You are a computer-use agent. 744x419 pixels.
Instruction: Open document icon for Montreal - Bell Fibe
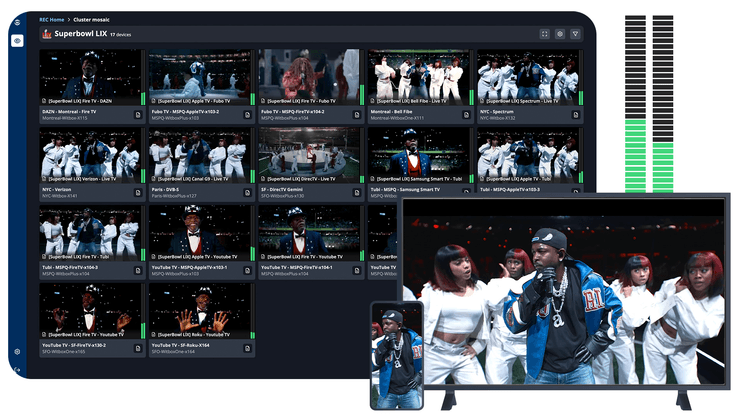[466, 115]
